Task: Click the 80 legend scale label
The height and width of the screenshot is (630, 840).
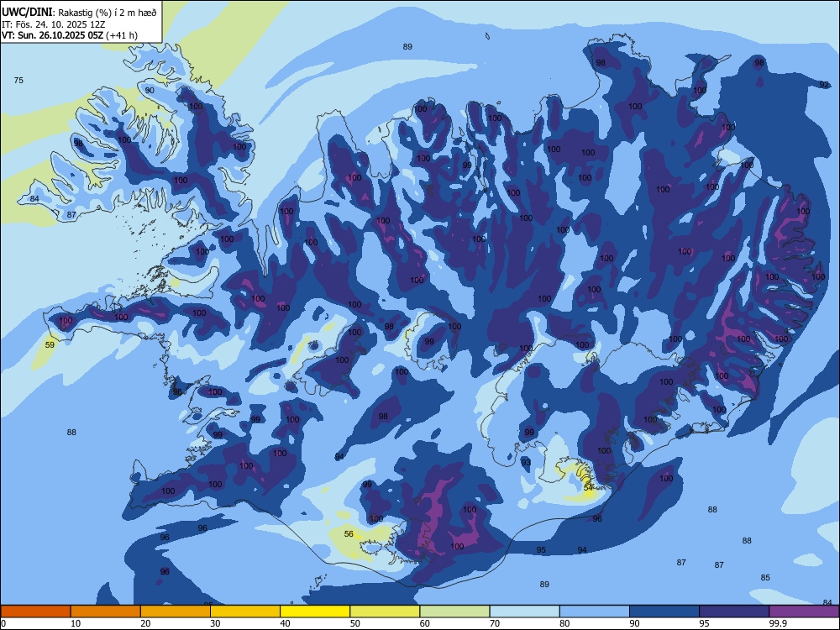Action: pyautogui.click(x=564, y=623)
